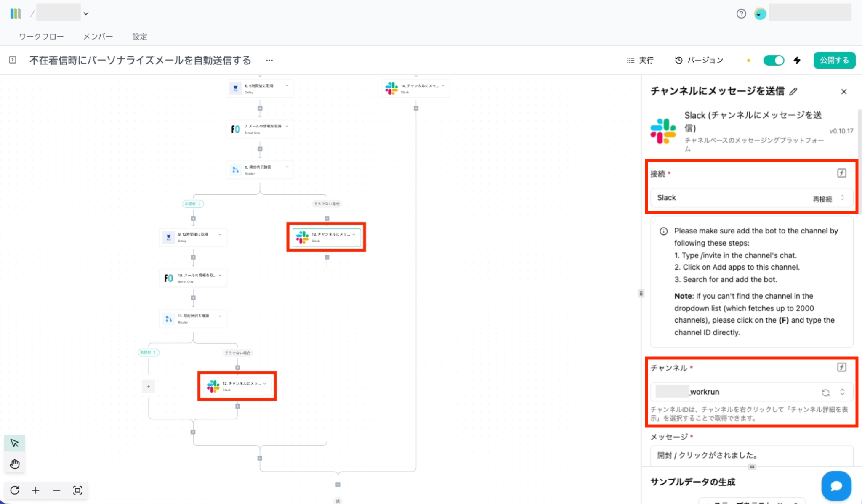Image resolution: width=862 pixels, height=504 pixels.
Task: Toggle the workflow enabled switch
Action: [774, 60]
